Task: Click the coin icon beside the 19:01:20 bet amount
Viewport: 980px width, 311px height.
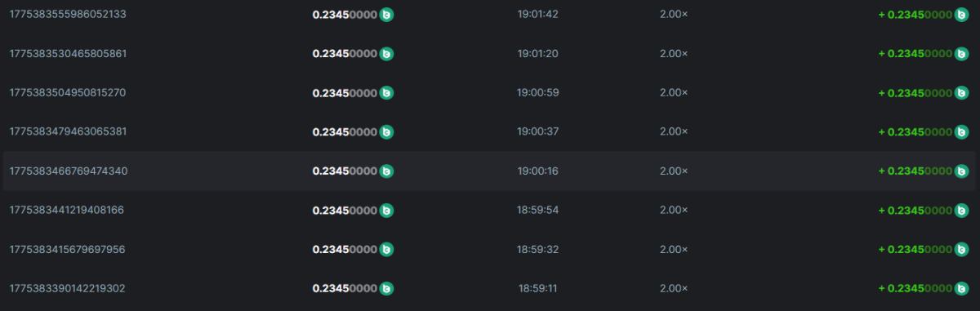Action: (387, 54)
